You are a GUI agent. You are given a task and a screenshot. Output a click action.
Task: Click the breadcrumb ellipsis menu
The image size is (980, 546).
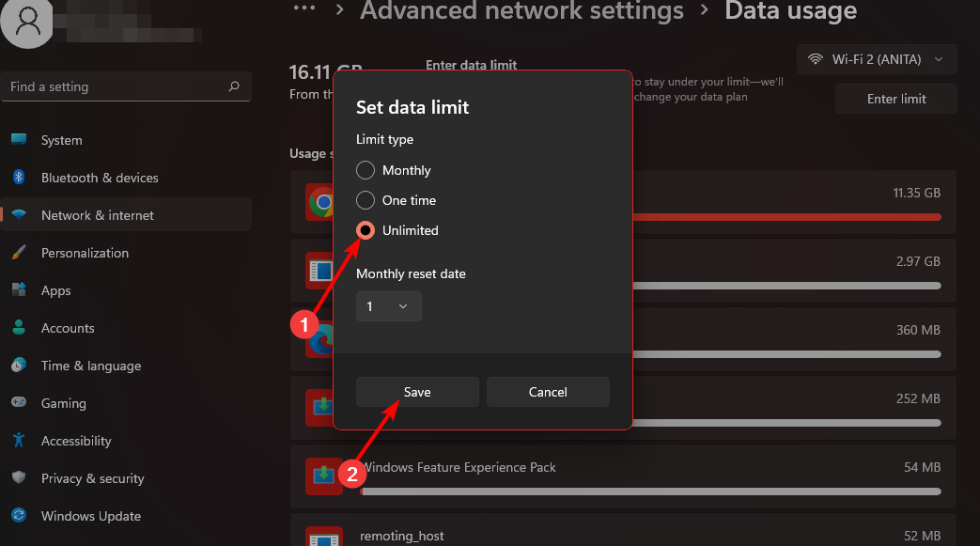[303, 9]
